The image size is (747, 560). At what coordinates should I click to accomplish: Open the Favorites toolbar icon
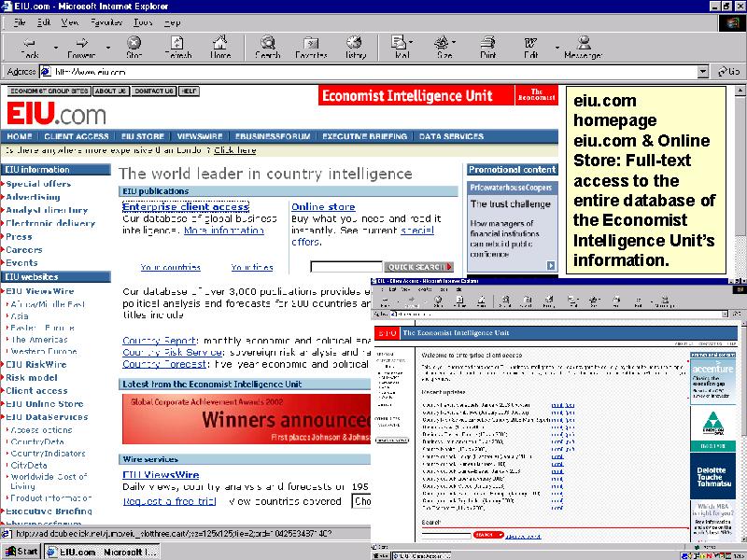tap(311, 48)
